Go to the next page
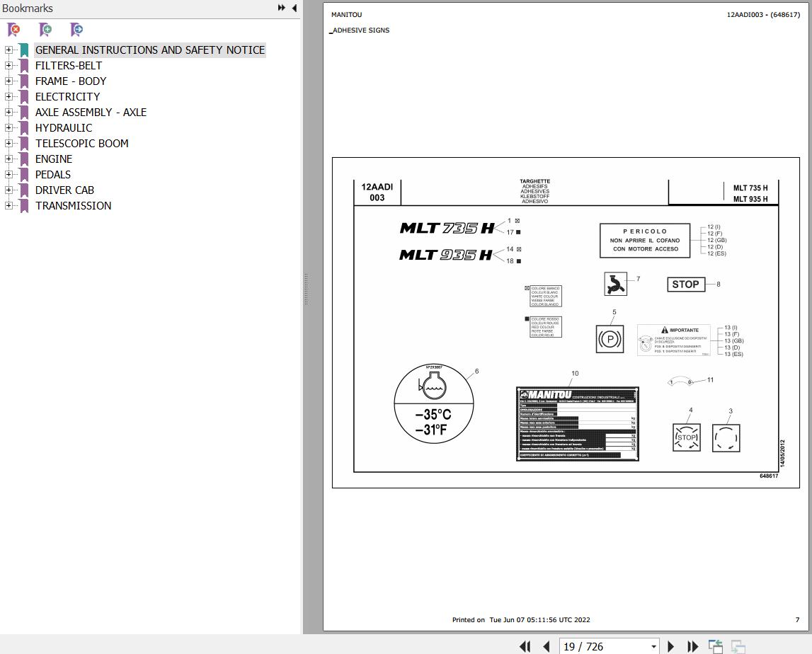Image resolution: width=812 pixels, height=654 pixels. click(670, 646)
